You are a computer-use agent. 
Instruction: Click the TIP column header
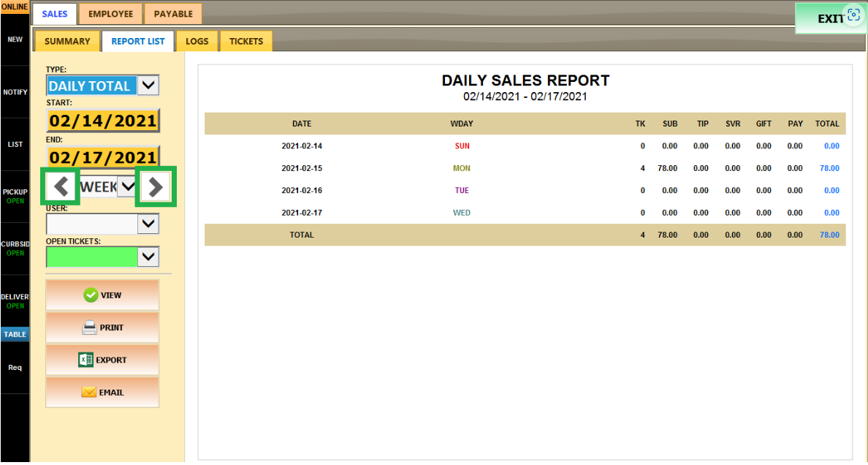(702, 124)
